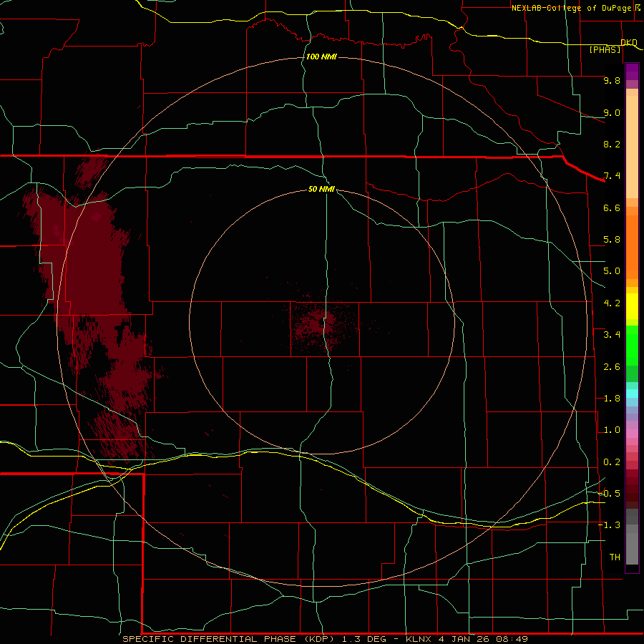This screenshot has width=644, height=644.
Task: Click the -0.5 value on the color scale
Action: tap(609, 493)
